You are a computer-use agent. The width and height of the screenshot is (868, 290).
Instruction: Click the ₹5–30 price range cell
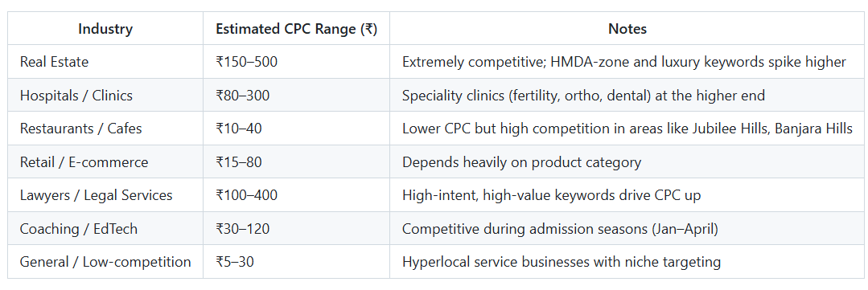tap(296, 262)
